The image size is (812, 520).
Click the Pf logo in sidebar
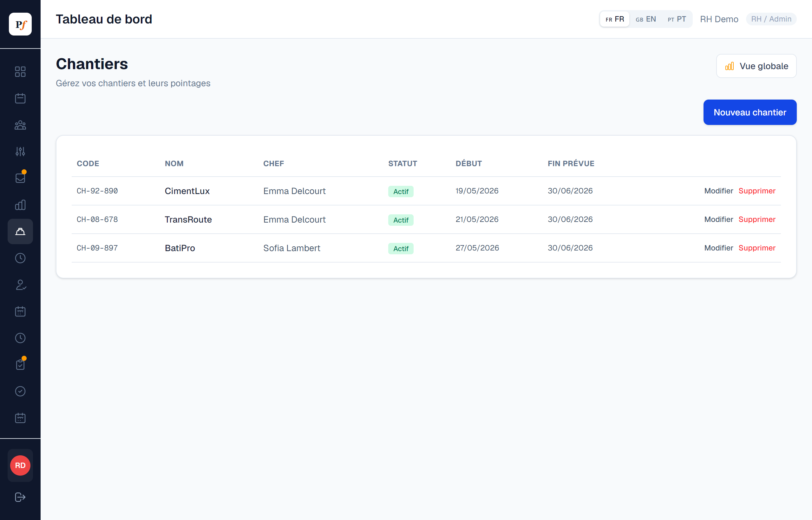tap(20, 24)
